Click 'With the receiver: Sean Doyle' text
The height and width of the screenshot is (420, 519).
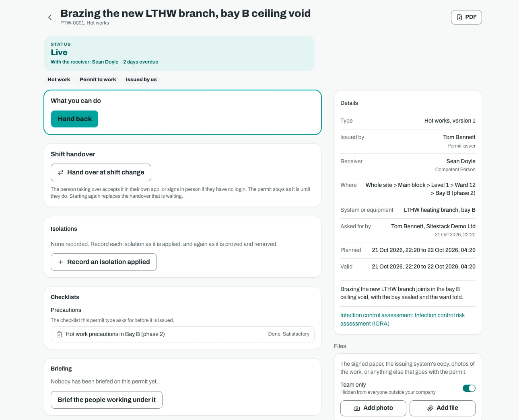[84, 62]
